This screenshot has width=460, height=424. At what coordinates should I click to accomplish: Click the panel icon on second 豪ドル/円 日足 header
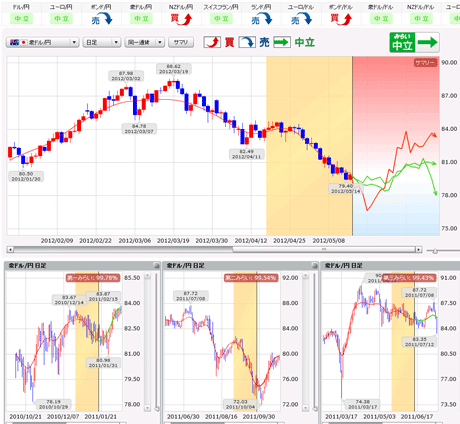click(314, 265)
